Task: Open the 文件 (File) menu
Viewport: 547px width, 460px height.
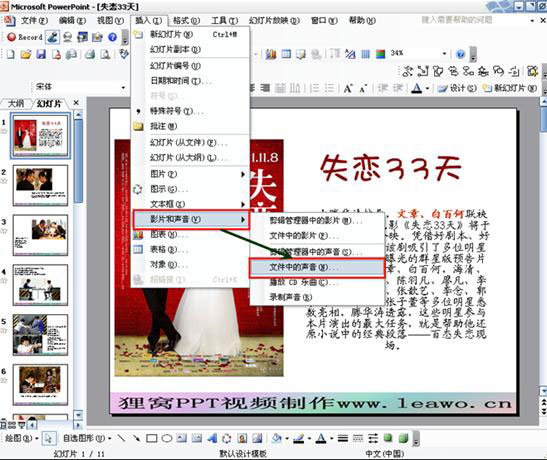Action: pyautogui.click(x=34, y=21)
